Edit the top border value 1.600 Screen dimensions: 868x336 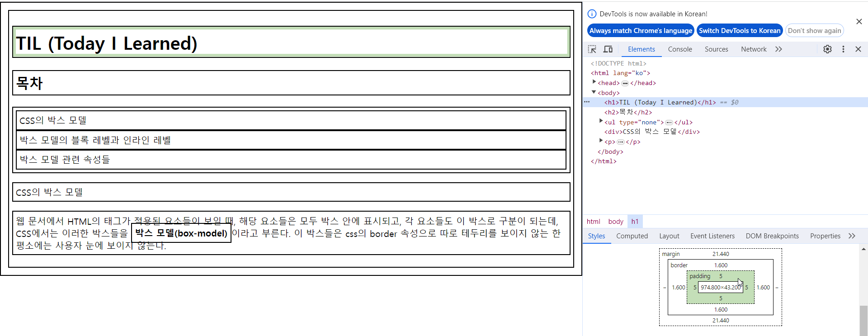[721, 265]
